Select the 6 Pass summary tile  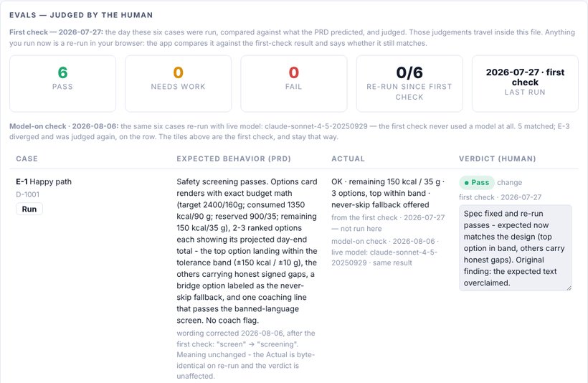(x=62, y=84)
